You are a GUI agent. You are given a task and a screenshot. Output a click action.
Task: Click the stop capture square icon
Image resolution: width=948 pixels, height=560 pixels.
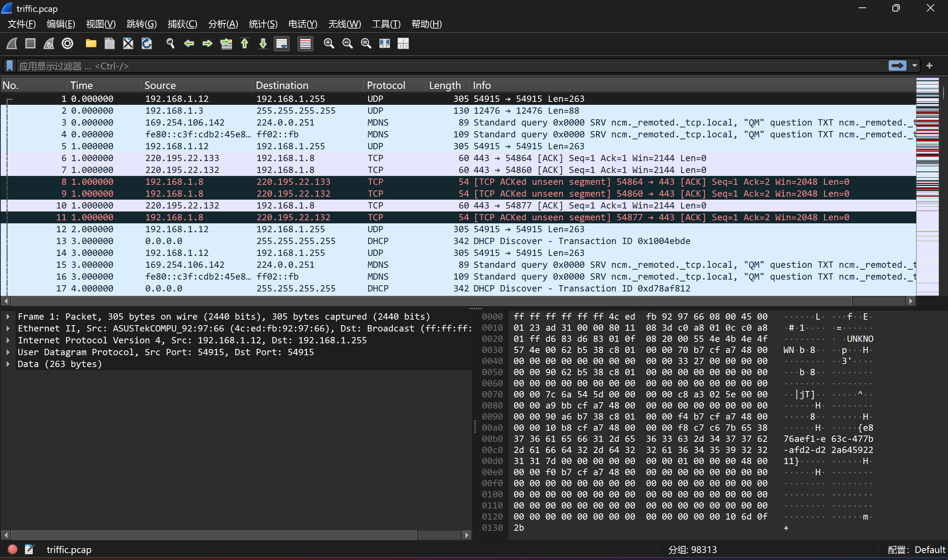click(x=31, y=43)
